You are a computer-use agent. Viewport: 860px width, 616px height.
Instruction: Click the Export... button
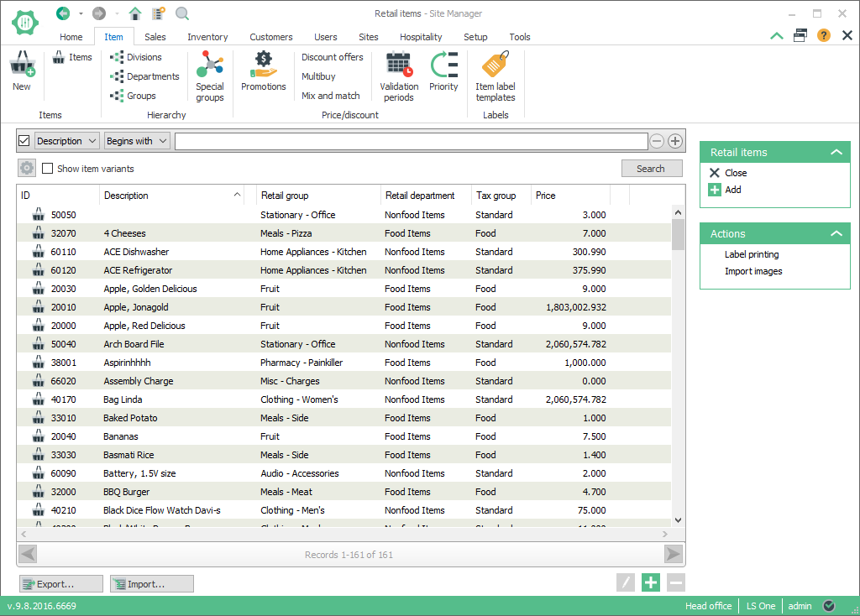coord(61,584)
